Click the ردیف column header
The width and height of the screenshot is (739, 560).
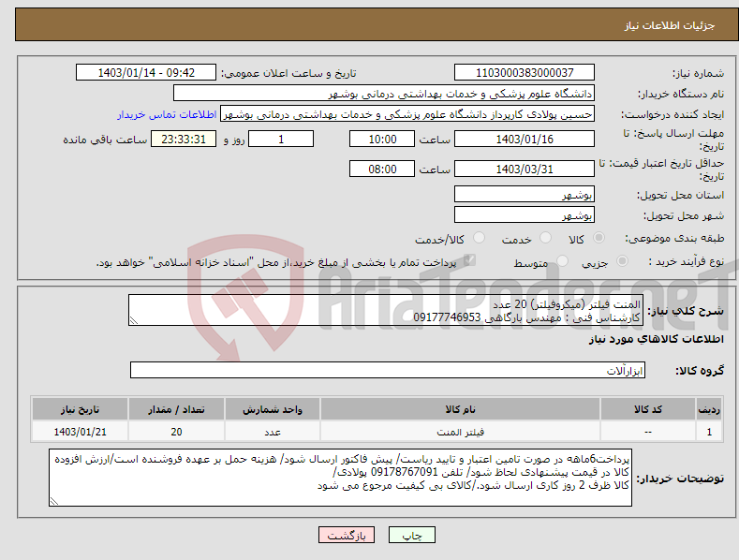tap(709, 409)
